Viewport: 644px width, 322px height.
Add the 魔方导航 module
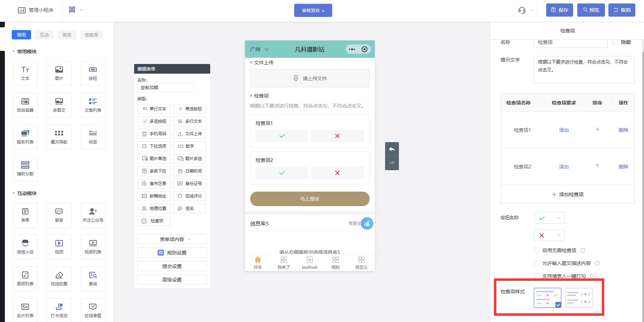click(59, 137)
